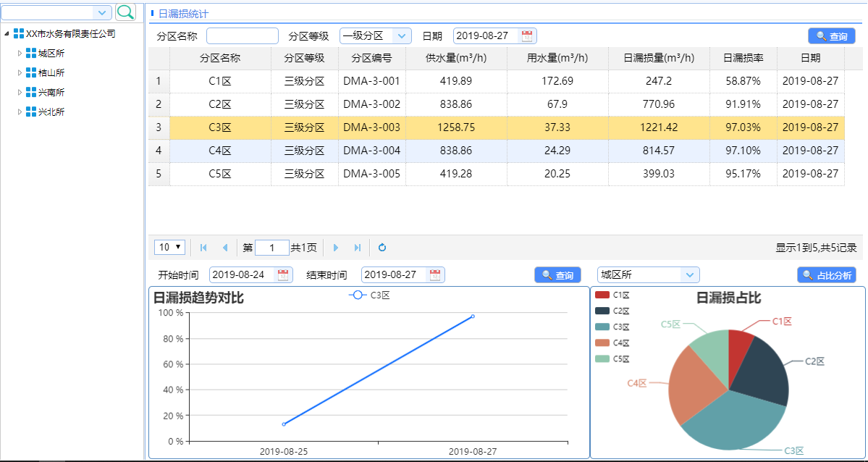868x462 pixels.
Task: Click the 开始时间 date field
Action: coord(243,274)
